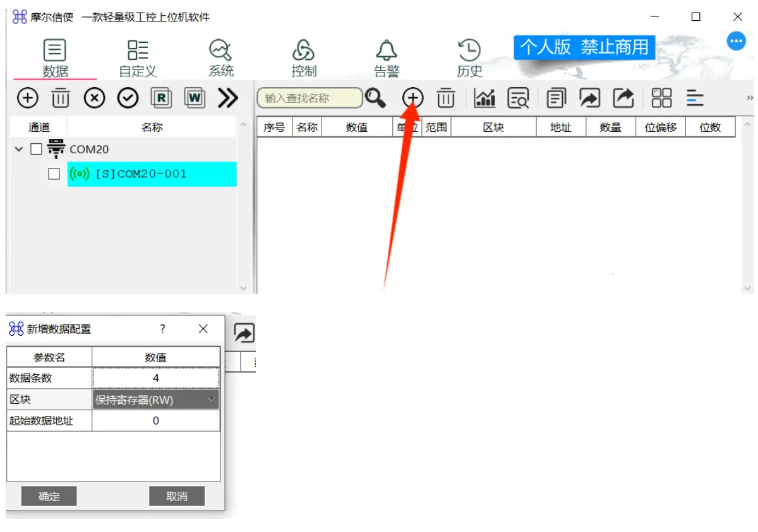The image size is (758, 532).
Task: Click the W write icon
Action: [195, 98]
